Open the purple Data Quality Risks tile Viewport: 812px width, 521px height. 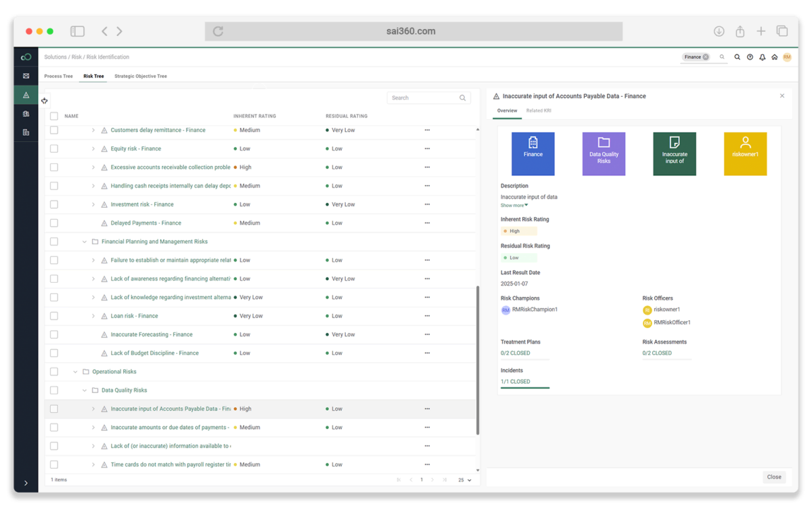[x=604, y=154]
